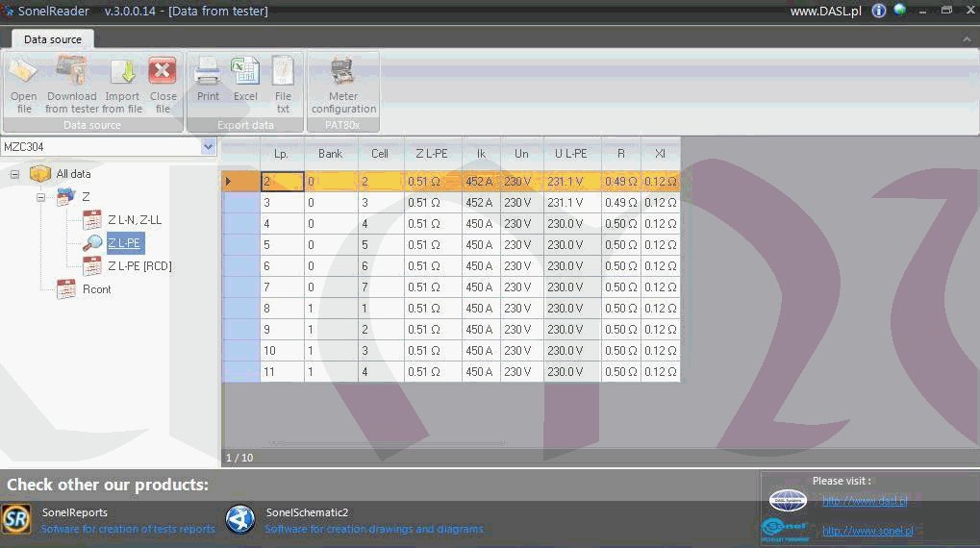The height and width of the screenshot is (548, 980).
Task: Select Z L-PE [RCD] tree item
Action: 138,266
